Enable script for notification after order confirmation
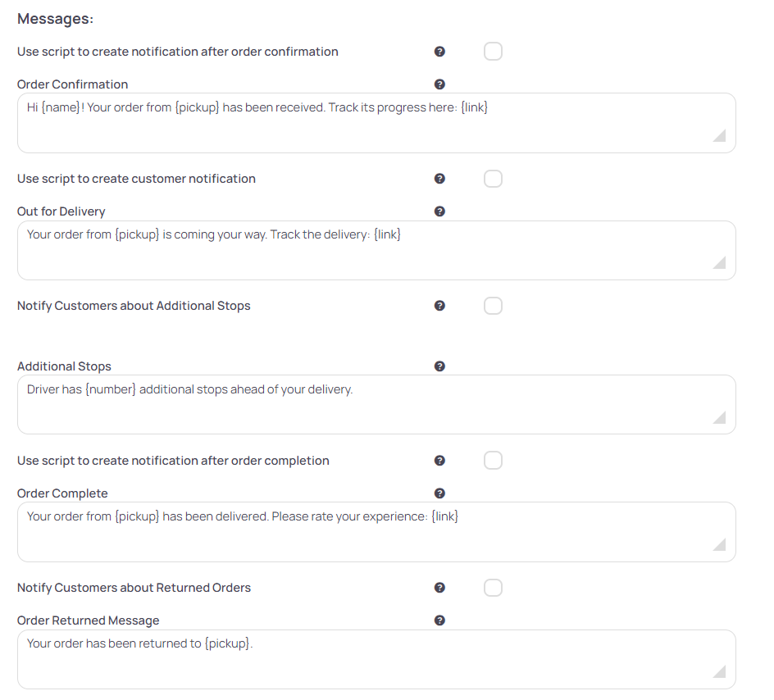Image resolution: width=774 pixels, height=700 pixels. (493, 51)
